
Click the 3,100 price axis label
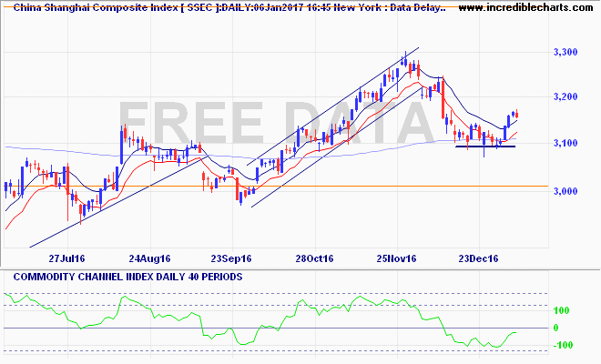coord(565,143)
